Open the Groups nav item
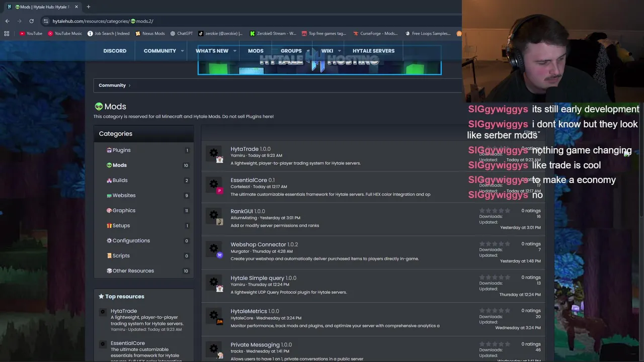Image resolution: width=644 pixels, height=362 pixels. (x=291, y=51)
